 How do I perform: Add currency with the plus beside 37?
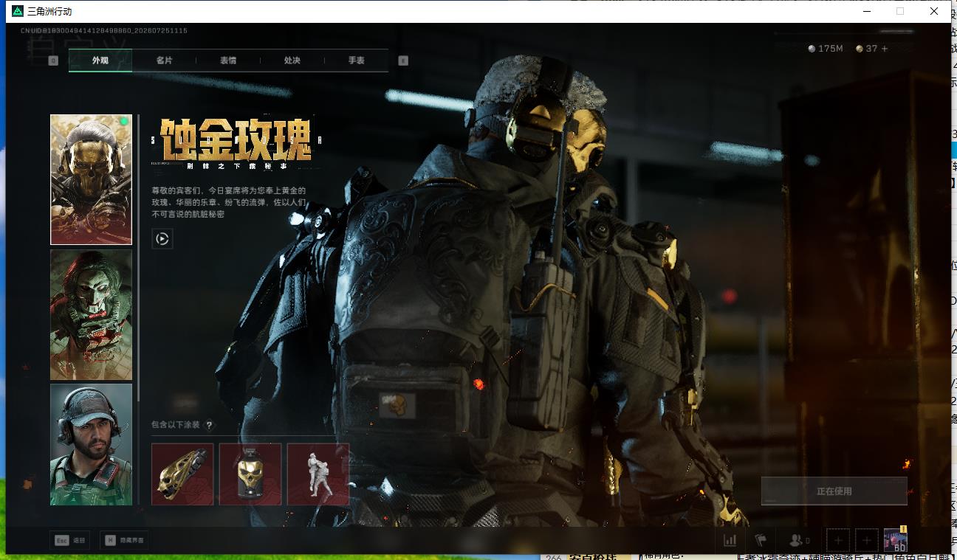click(x=885, y=49)
